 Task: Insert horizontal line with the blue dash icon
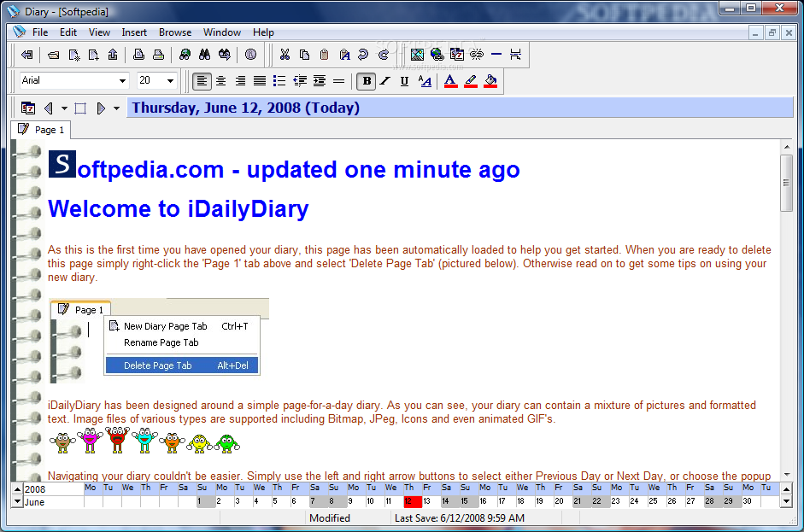(x=496, y=55)
